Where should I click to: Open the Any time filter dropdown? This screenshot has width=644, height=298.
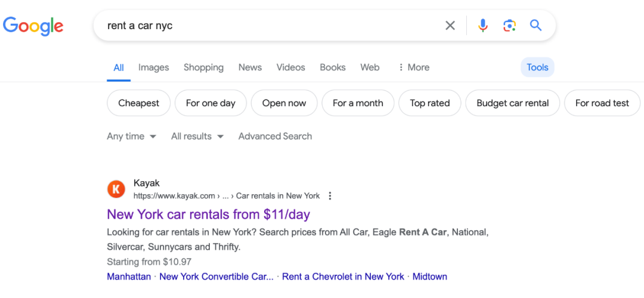pyautogui.click(x=131, y=136)
